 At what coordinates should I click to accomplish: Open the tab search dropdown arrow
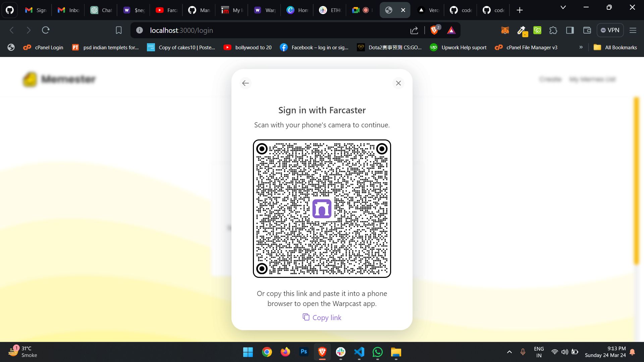563,7
